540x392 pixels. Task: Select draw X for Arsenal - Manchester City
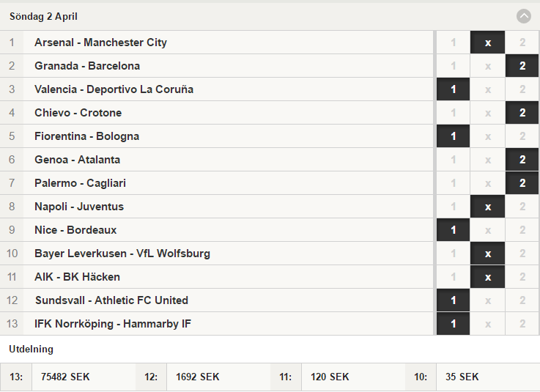488,42
